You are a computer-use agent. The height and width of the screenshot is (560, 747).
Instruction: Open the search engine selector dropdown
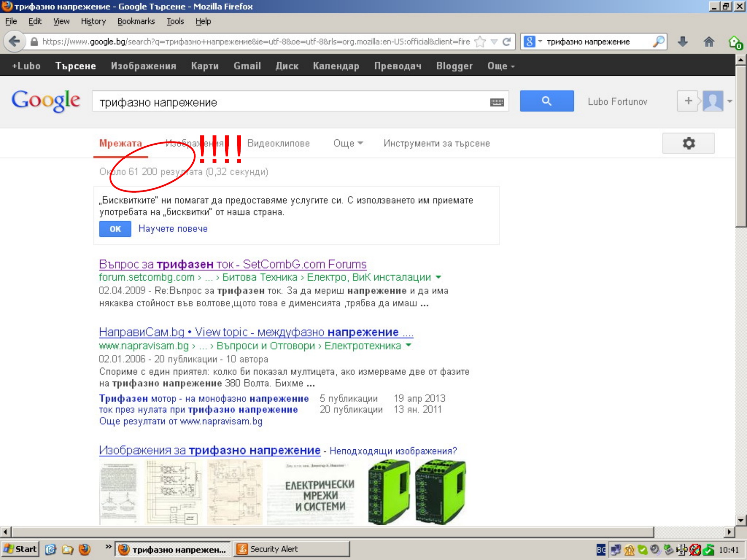click(532, 42)
